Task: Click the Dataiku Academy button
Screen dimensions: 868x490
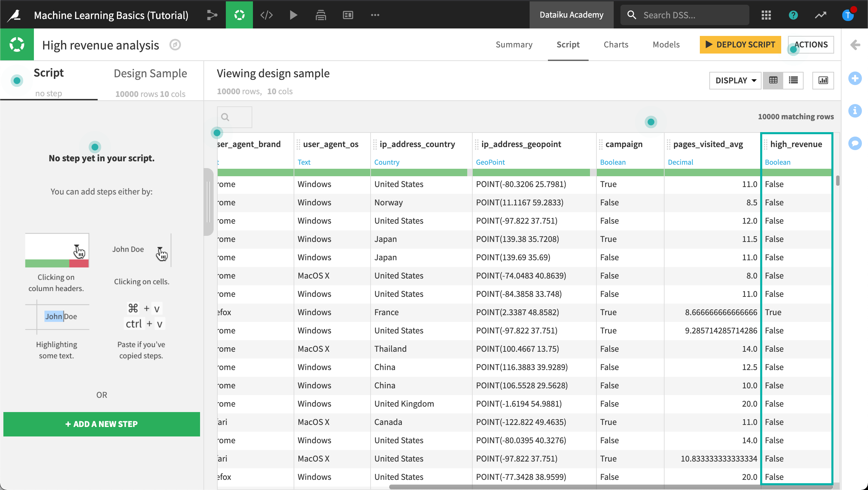Action: coord(572,15)
